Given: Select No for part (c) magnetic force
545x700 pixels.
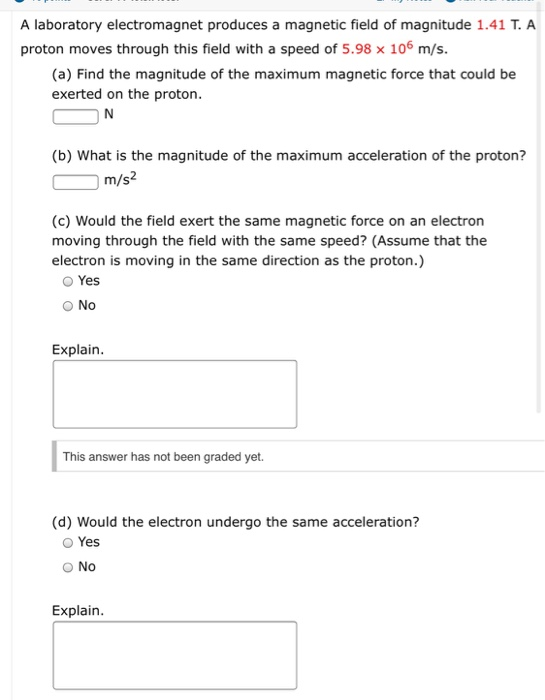Looking at the screenshot, I should click(x=68, y=306).
